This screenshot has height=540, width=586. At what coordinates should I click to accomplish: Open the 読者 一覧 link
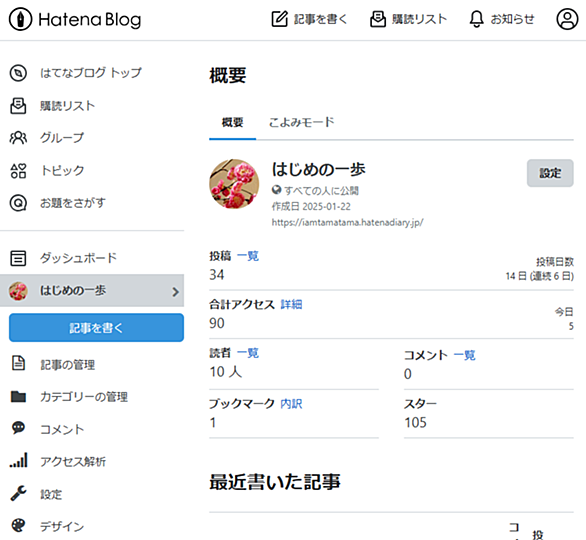(248, 353)
